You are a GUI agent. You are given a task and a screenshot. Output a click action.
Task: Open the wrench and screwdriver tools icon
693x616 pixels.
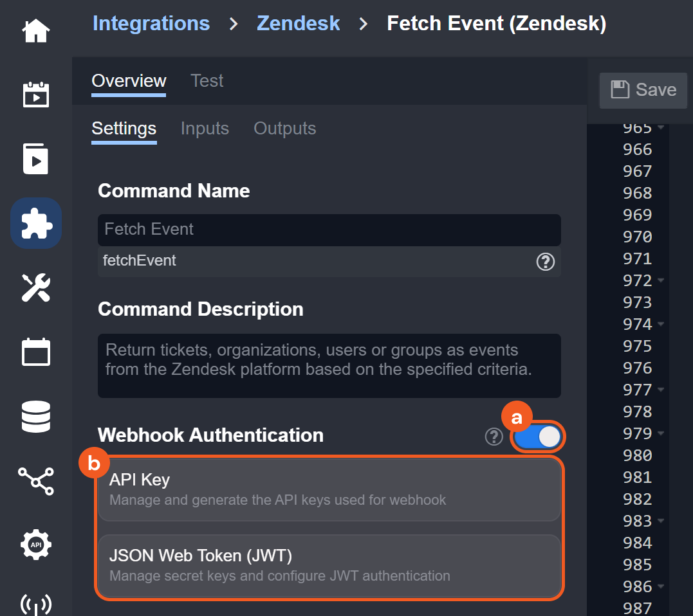pos(36,287)
